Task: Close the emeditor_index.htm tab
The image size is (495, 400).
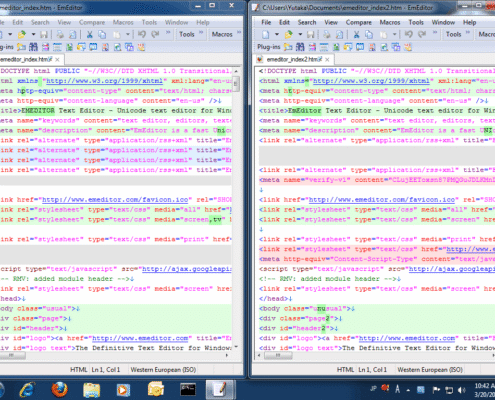Action: pos(57,60)
